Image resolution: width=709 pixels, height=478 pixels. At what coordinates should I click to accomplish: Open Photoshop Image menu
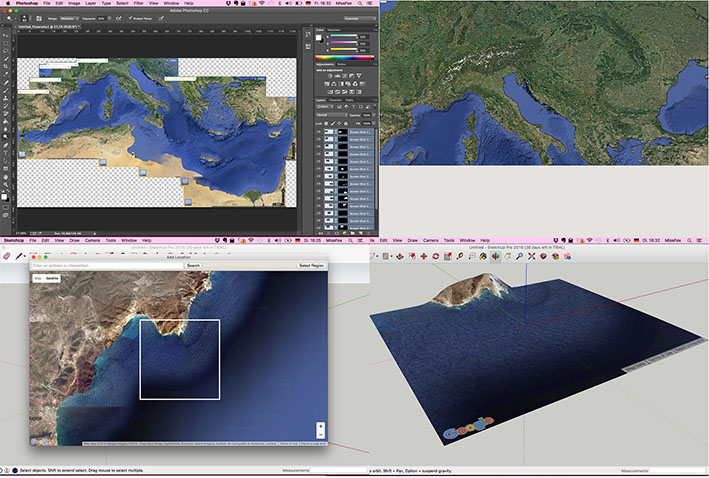[74, 3]
